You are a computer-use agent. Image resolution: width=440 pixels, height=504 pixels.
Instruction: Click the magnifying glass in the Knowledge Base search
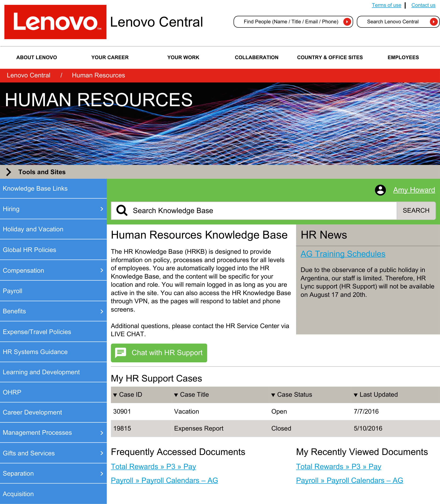122,210
